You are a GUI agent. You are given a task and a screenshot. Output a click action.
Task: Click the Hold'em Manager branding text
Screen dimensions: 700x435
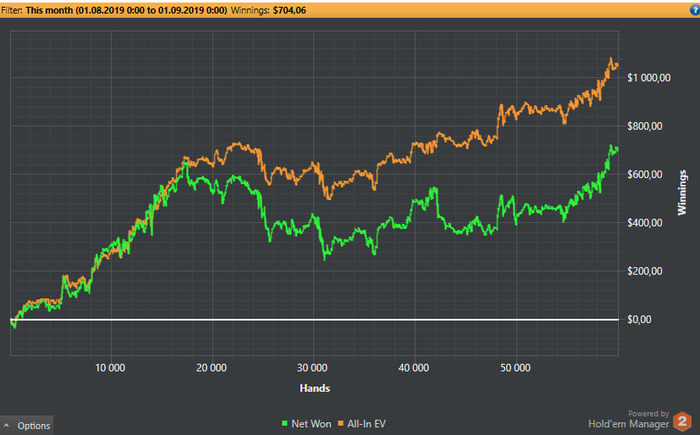pyautogui.click(x=629, y=424)
